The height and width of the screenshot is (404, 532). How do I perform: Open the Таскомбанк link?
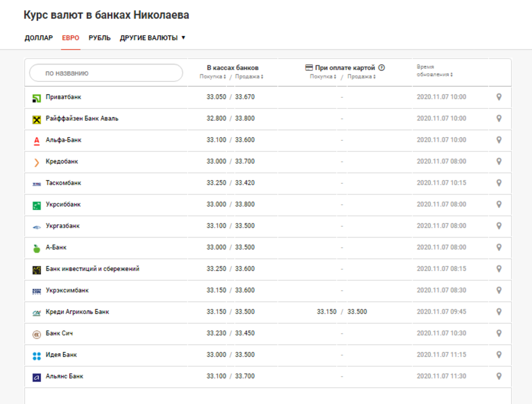(63, 183)
